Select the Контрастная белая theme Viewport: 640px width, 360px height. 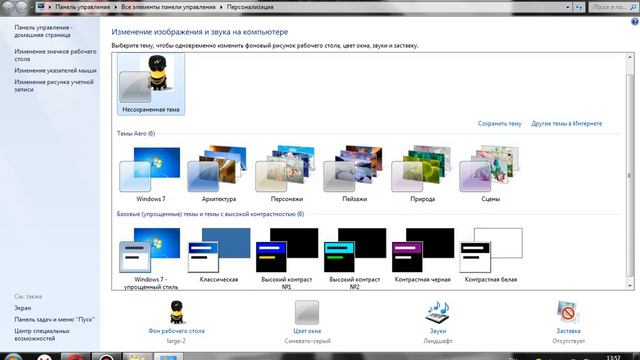pos(490,256)
